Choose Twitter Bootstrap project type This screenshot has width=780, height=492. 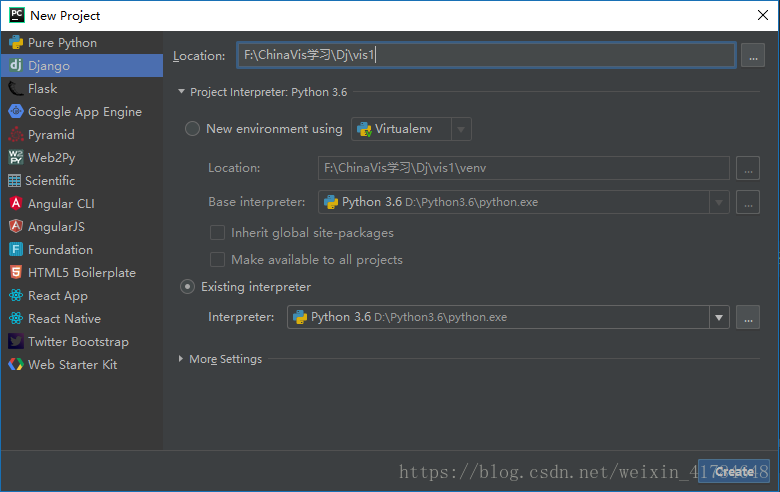[x=82, y=341]
